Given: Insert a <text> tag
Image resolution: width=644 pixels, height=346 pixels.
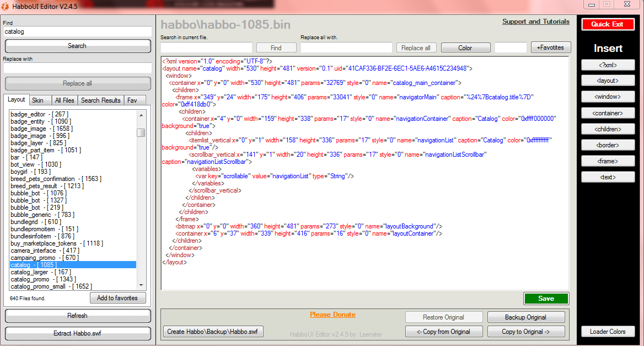Looking at the screenshot, I should click(608, 178).
